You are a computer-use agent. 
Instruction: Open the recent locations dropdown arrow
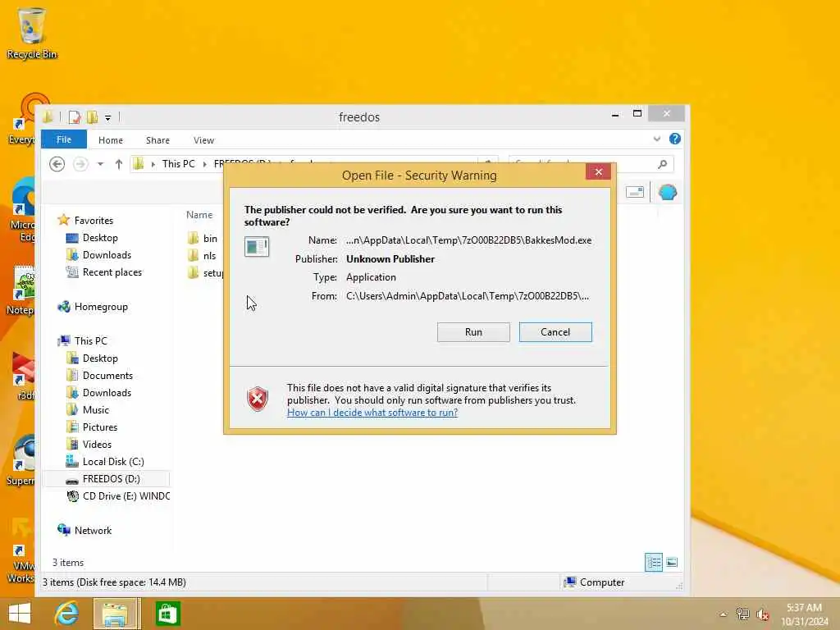coord(100,164)
